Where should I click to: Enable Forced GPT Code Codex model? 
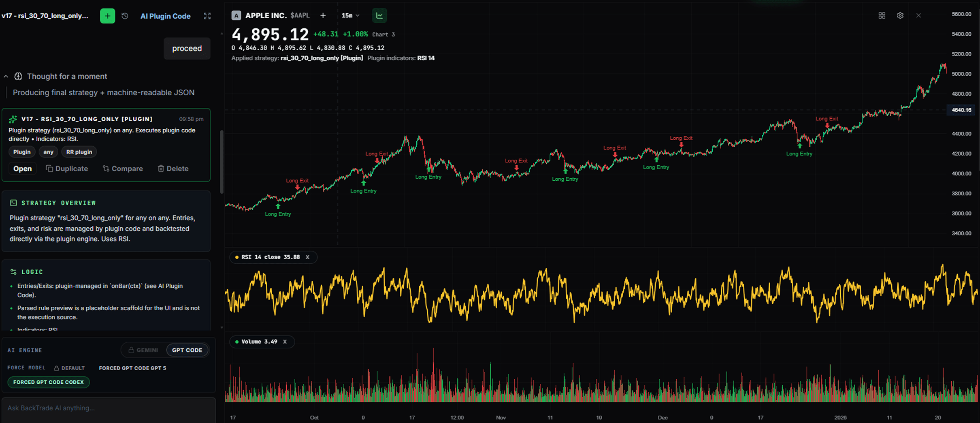point(48,382)
